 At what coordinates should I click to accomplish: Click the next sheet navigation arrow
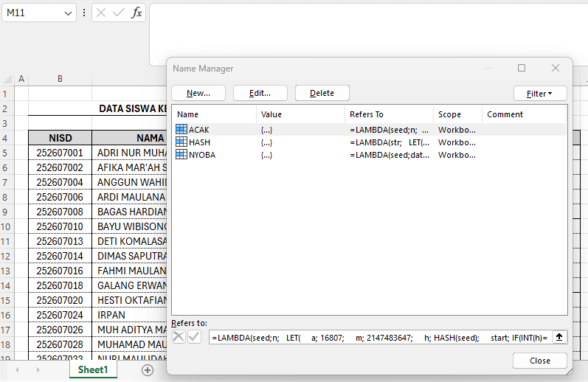click(38, 370)
